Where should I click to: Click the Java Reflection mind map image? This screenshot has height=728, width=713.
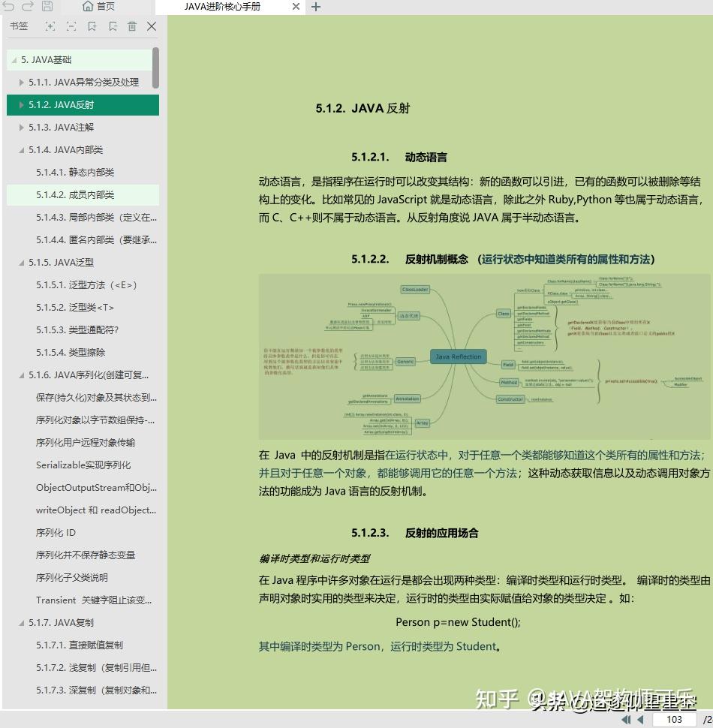tap(484, 356)
